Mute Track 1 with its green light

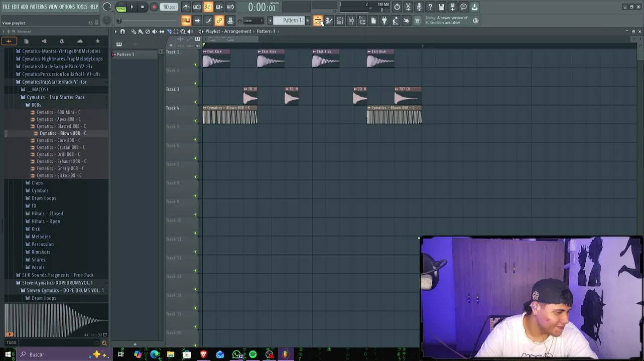pos(195,65)
